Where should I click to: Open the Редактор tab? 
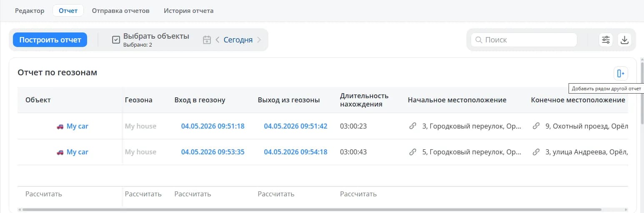tap(30, 11)
